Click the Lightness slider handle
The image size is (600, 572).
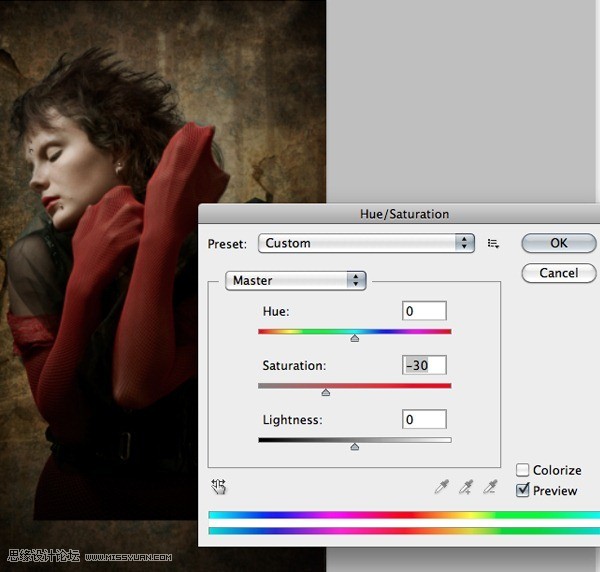(x=355, y=447)
